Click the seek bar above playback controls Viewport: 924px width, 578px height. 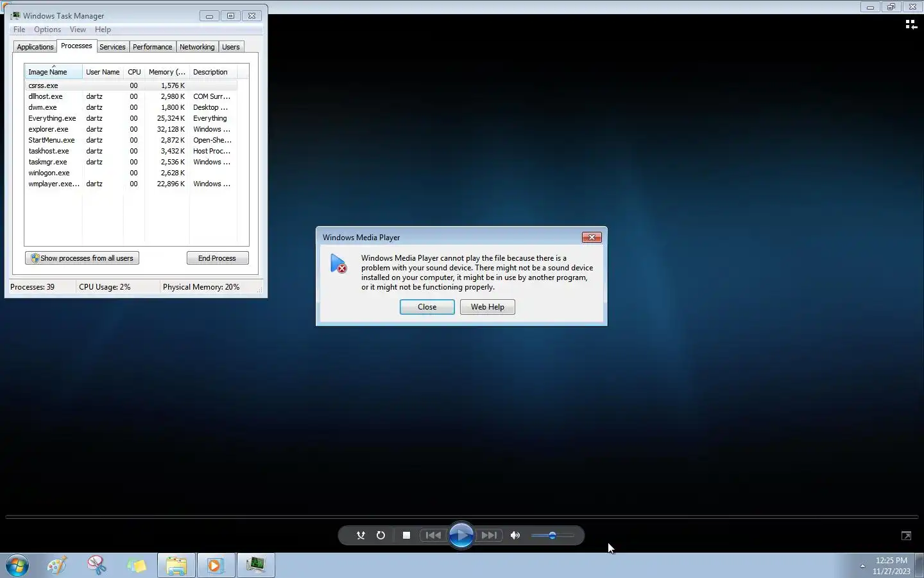pyautogui.click(x=462, y=516)
